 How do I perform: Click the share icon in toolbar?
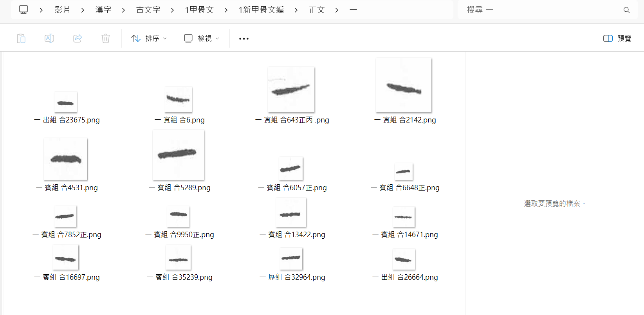78,38
